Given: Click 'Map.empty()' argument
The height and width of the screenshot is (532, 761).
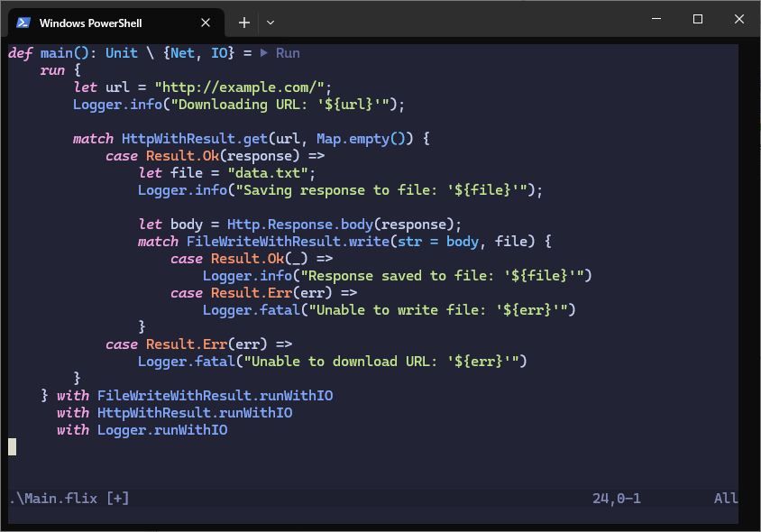Looking at the screenshot, I should (x=361, y=139).
